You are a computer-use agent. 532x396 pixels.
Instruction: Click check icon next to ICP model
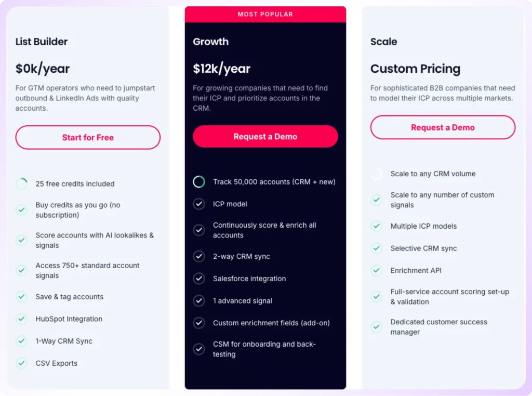point(199,204)
